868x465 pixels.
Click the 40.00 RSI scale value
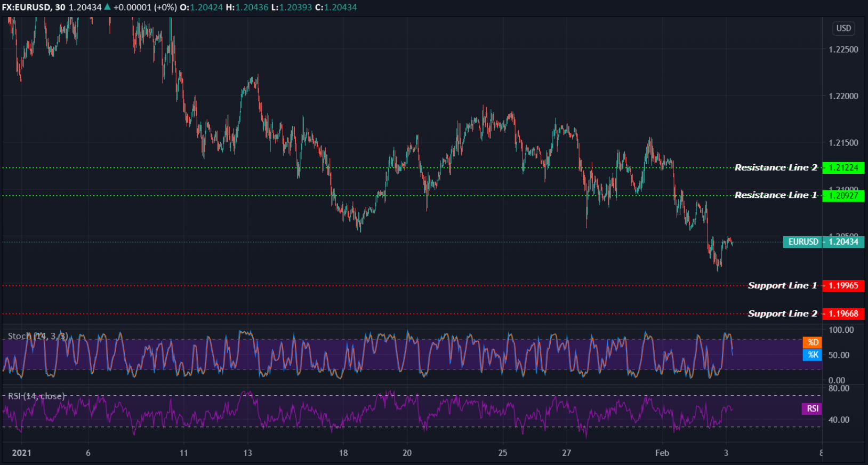pos(839,420)
